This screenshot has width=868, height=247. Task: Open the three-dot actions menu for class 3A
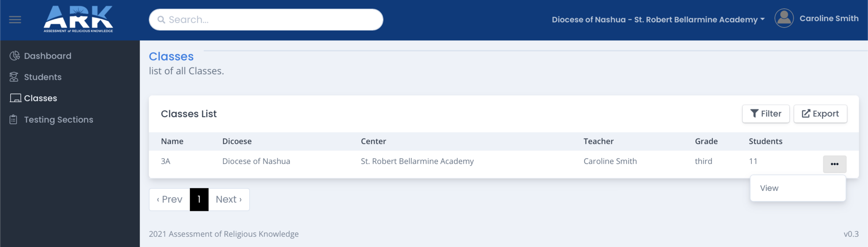[x=835, y=164]
